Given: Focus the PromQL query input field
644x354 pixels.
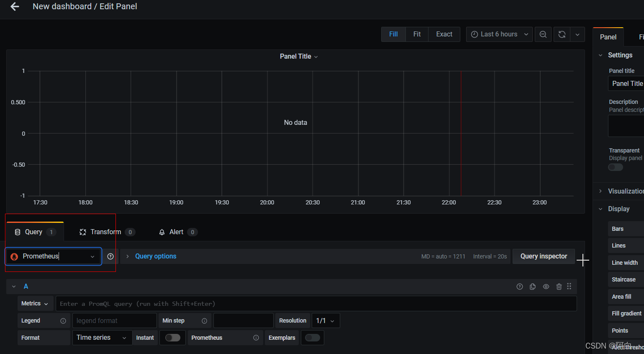Looking at the screenshot, I should [316, 304].
